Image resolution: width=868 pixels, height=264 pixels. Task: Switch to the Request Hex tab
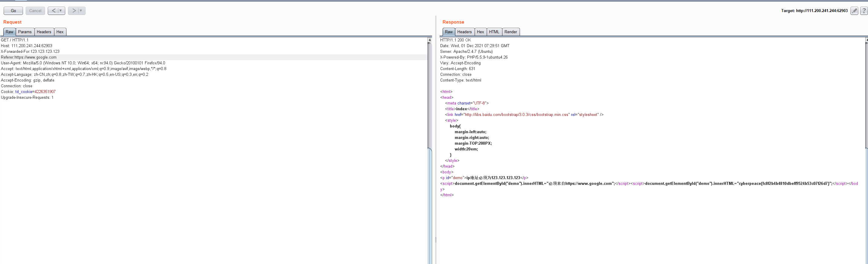pos(60,32)
